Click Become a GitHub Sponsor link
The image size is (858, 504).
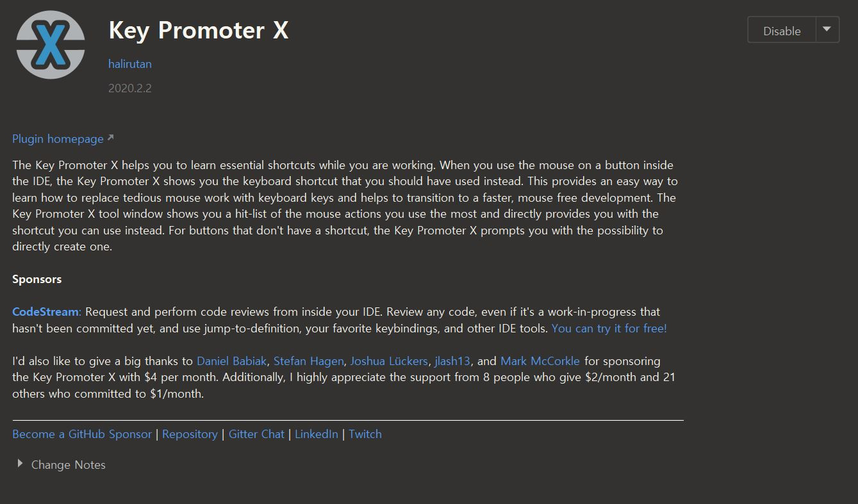coord(82,434)
